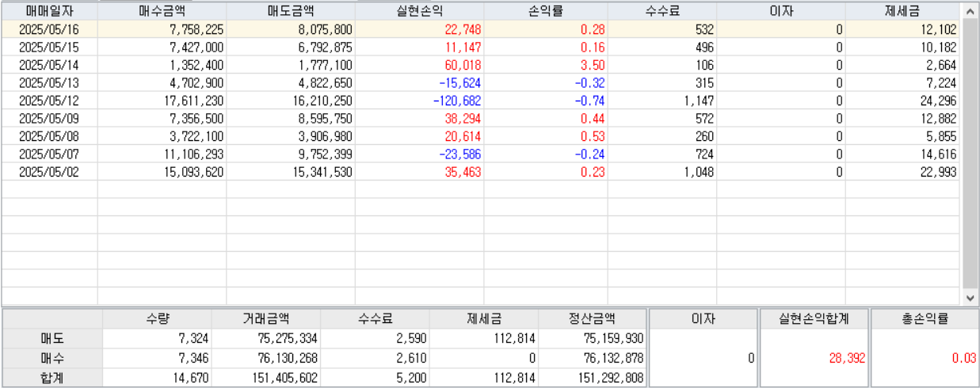Click the 매수금액 column header

162,12
